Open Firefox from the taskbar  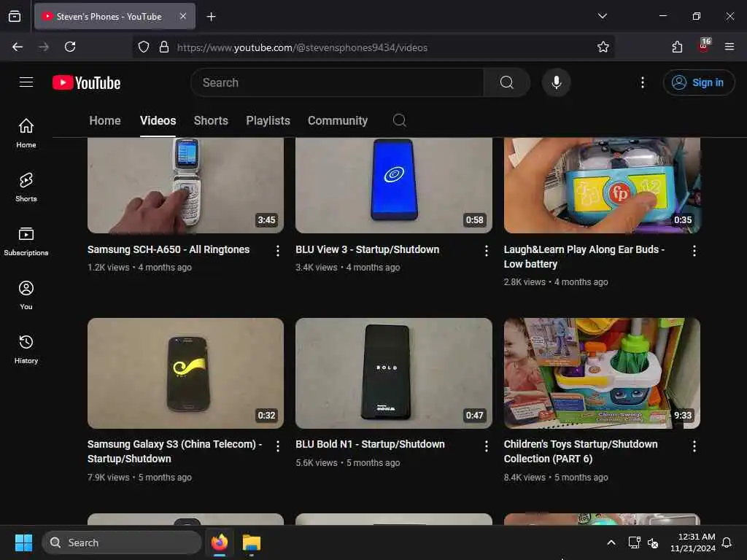coord(220,542)
